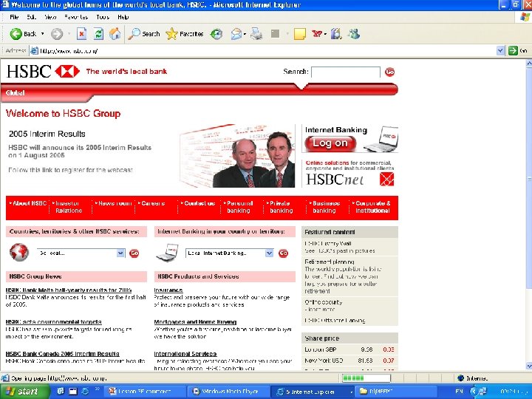Image resolution: width=532 pixels, height=399 pixels.
Task: Refresh the page with green arrows icon
Action: (x=98, y=34)
